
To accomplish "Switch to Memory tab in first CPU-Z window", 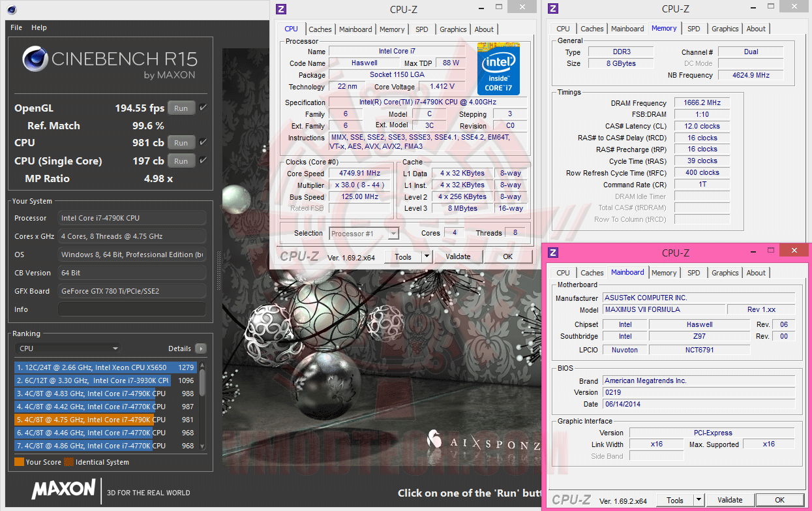I will [392, 29].
